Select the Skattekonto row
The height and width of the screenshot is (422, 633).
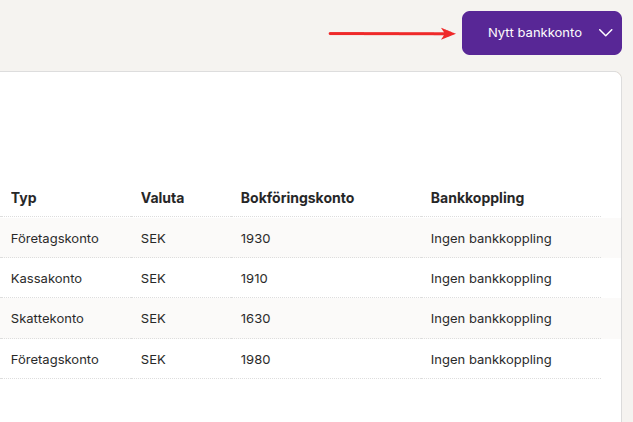click(x=47, y=318)
